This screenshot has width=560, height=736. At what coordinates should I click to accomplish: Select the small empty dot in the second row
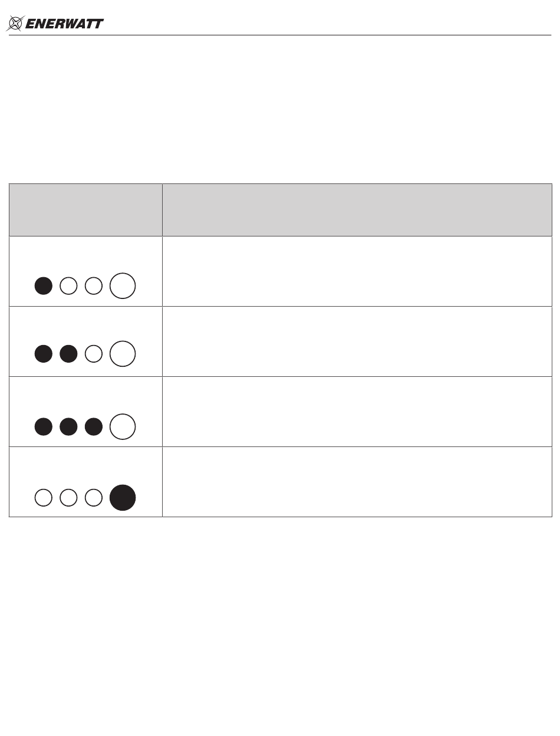[94, 354]
